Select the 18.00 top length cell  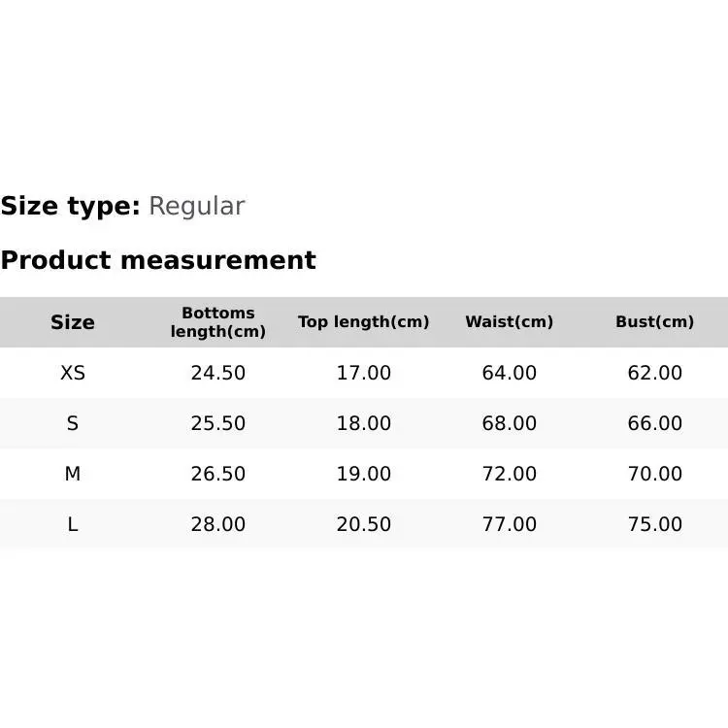[x=364, y=423]
